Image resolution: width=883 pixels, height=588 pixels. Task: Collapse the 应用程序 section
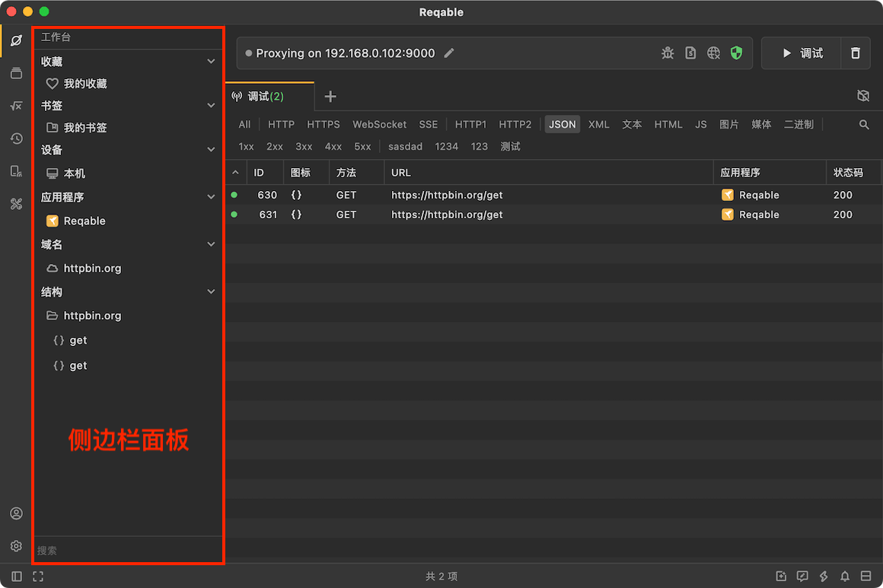(211, 197)
